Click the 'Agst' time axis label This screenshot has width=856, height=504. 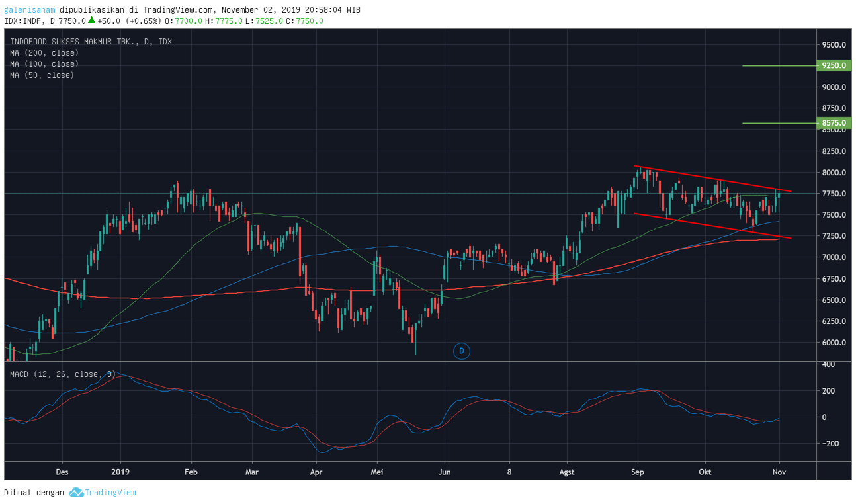[567, 472]
